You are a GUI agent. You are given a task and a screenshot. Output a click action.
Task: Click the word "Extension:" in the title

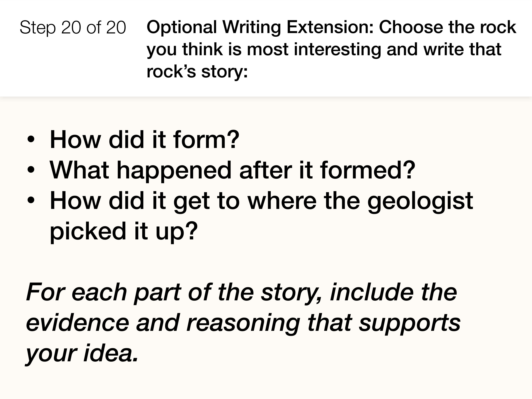click(330, 27)
